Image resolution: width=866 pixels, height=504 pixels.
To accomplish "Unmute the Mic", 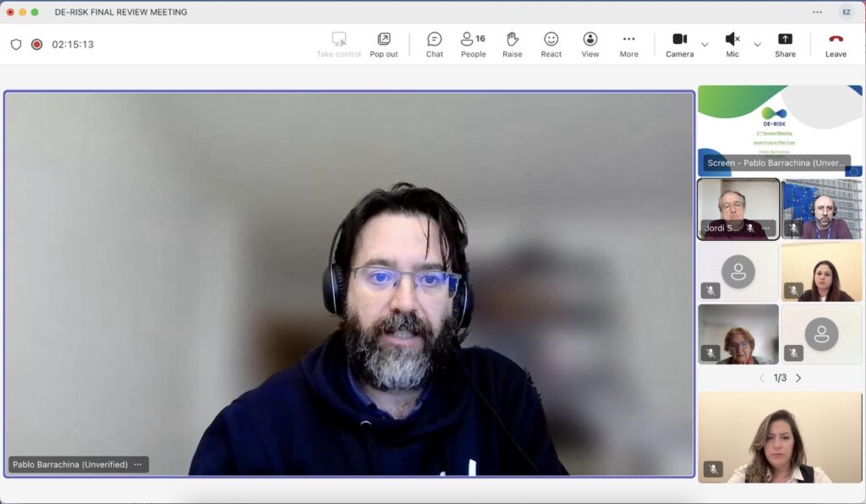I will coord(732,44).
